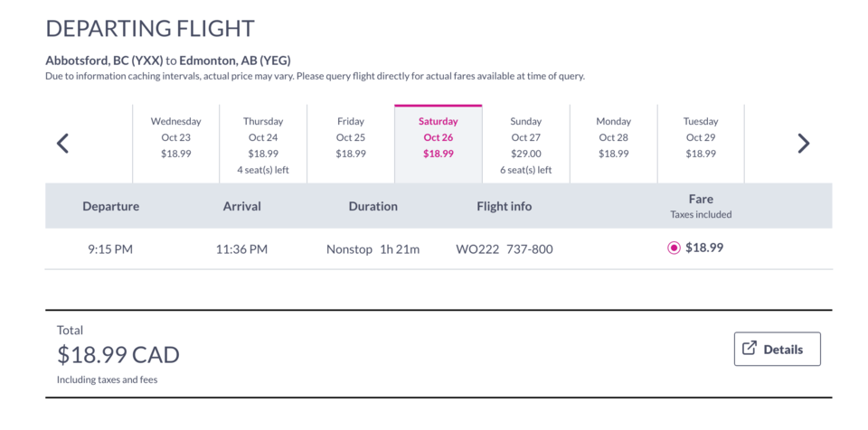Open Monday Oct 28 flights

pos(613,144)
